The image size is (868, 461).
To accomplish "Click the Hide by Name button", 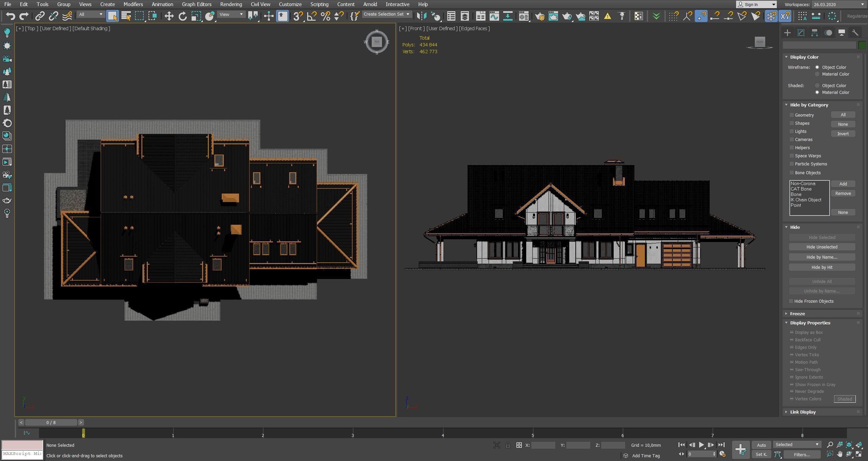I will coord(822,257).
